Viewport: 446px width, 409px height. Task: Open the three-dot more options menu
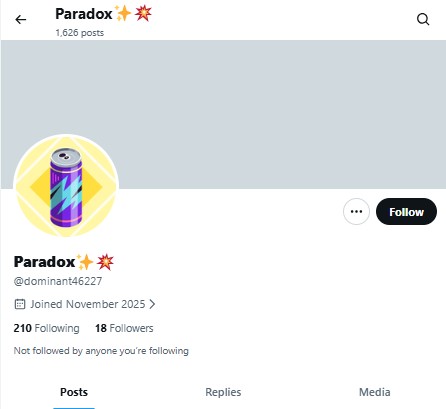pyautogui.click(x=356, y=211)
